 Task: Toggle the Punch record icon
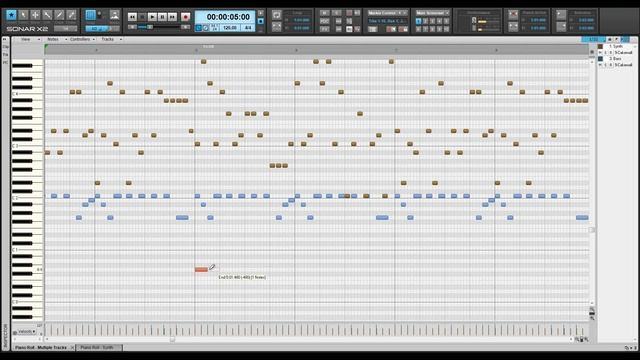pos(513,15)
